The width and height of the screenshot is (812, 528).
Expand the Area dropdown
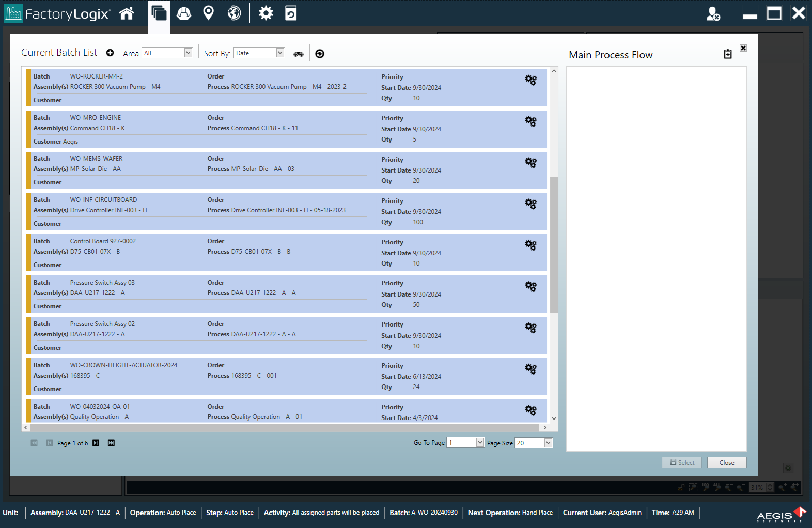click(188, 53)
